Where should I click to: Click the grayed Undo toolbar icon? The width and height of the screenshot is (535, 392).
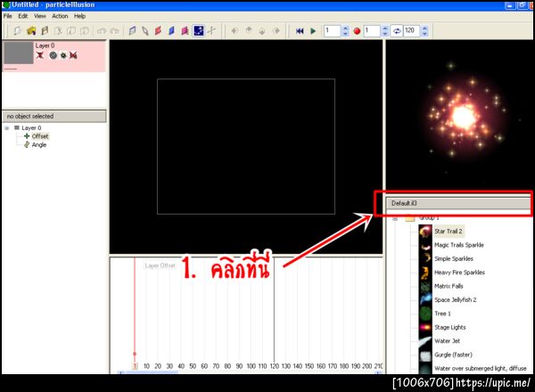(x=102, y=31)
